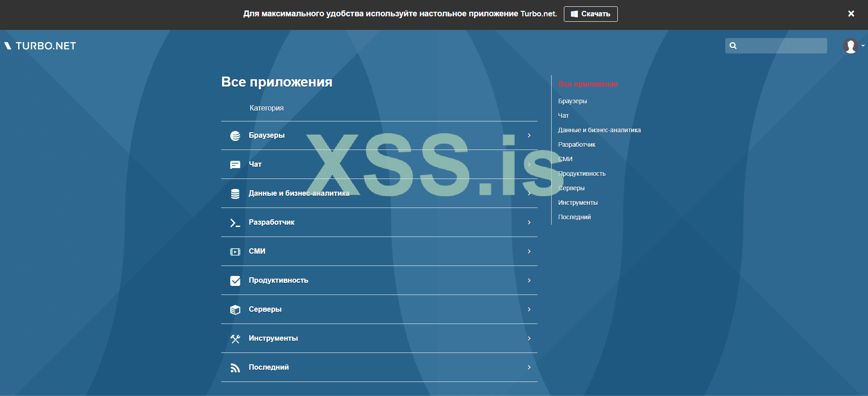Expand the Браузеры category chevron

tap(529, 135)
